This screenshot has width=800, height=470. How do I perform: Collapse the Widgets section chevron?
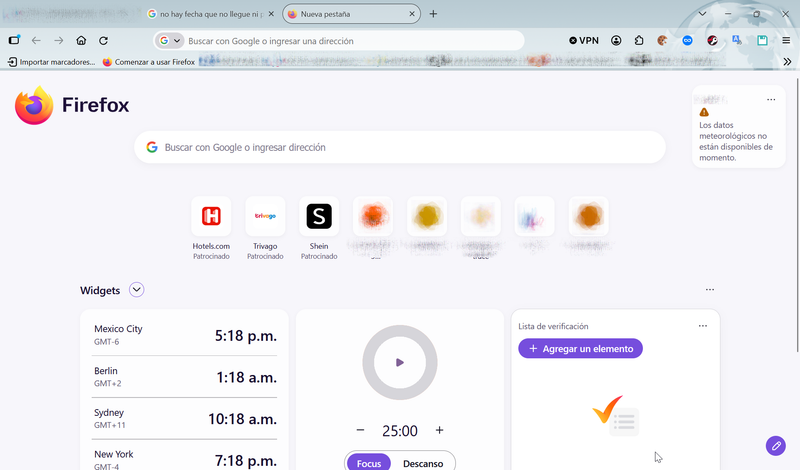tap(136, 290)
